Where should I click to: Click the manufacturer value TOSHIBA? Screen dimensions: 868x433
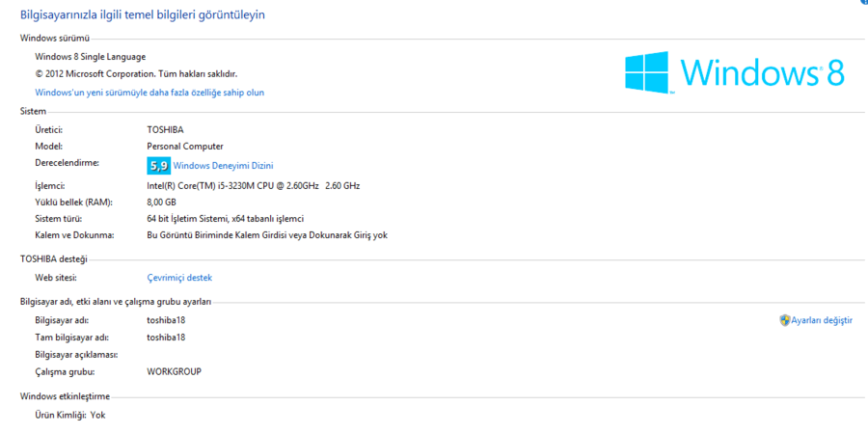(x=165, y=130)
